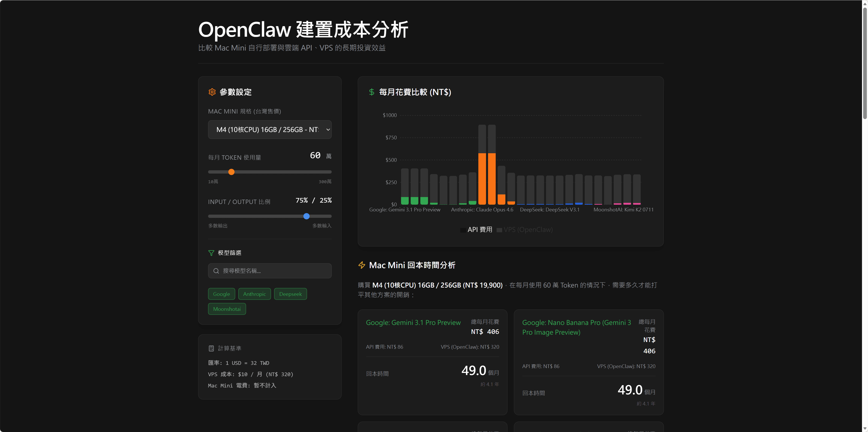The width and height of the screenshot is (868, 432).
Task: Toggle the Anthropic model filter chip
Action: [x=254, y=294]
